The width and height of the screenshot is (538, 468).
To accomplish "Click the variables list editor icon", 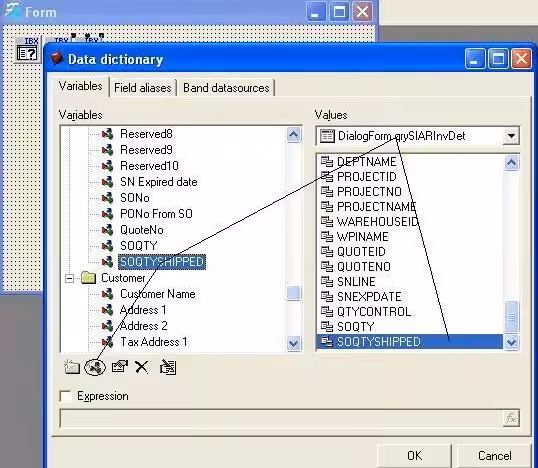I will pos(168,367).
